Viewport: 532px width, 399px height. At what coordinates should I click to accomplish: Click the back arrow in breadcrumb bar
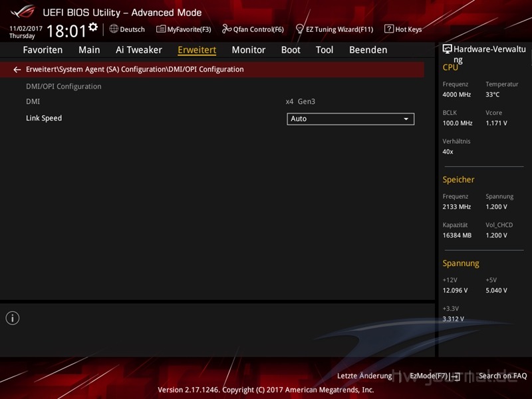tap(17, 70)
